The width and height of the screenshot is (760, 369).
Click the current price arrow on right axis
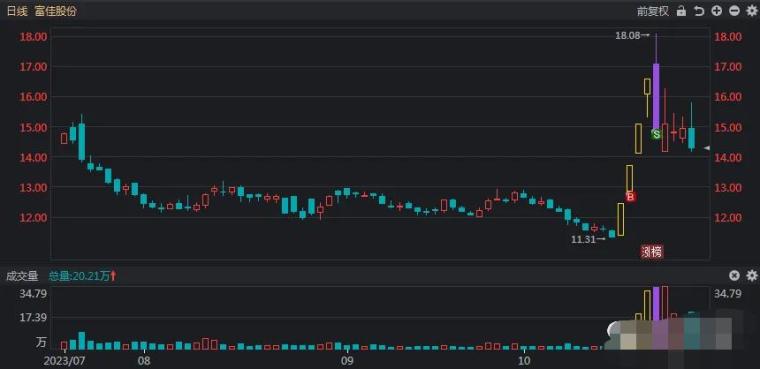(707, 148)
